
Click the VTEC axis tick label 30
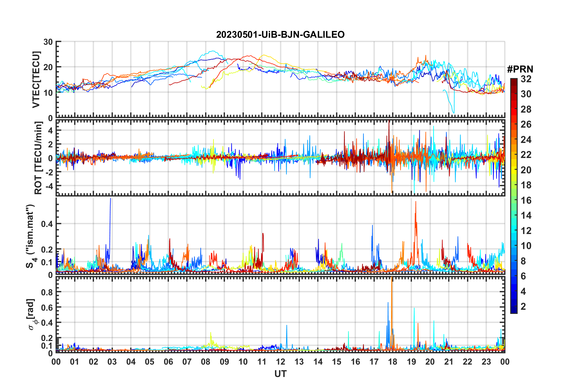point(48,42)
